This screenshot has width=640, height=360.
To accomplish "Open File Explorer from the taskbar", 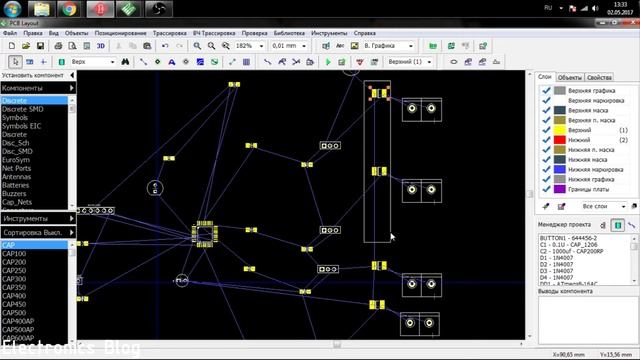I will (42, 9).
